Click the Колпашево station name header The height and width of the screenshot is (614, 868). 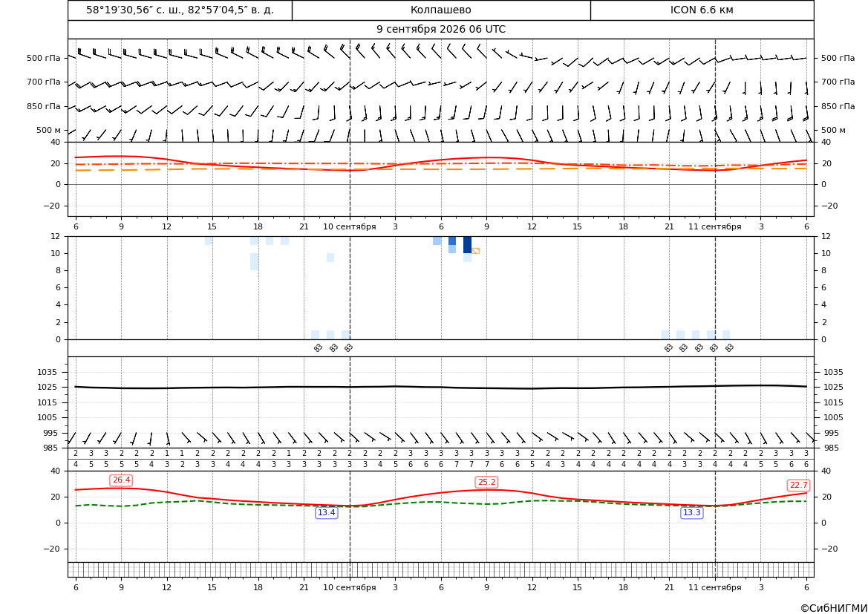tap(440, 10)
